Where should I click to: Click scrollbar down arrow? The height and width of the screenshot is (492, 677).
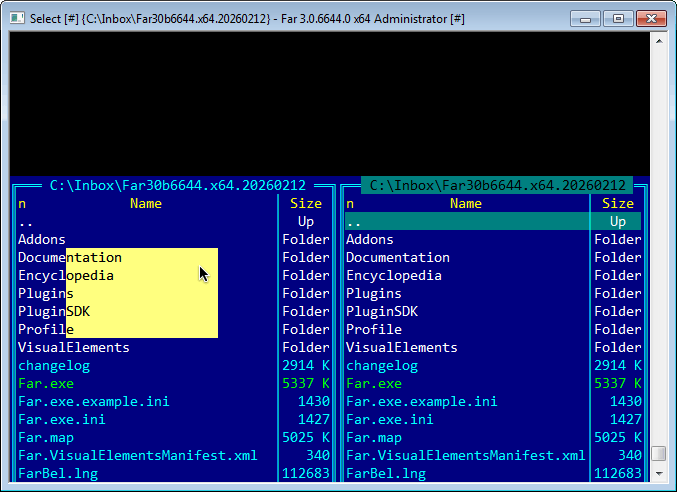tap(659, 473)
